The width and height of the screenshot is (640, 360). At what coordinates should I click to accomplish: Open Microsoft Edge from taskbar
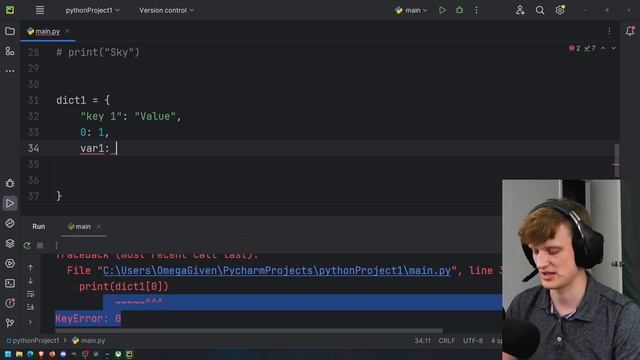(x=30, y=354)
